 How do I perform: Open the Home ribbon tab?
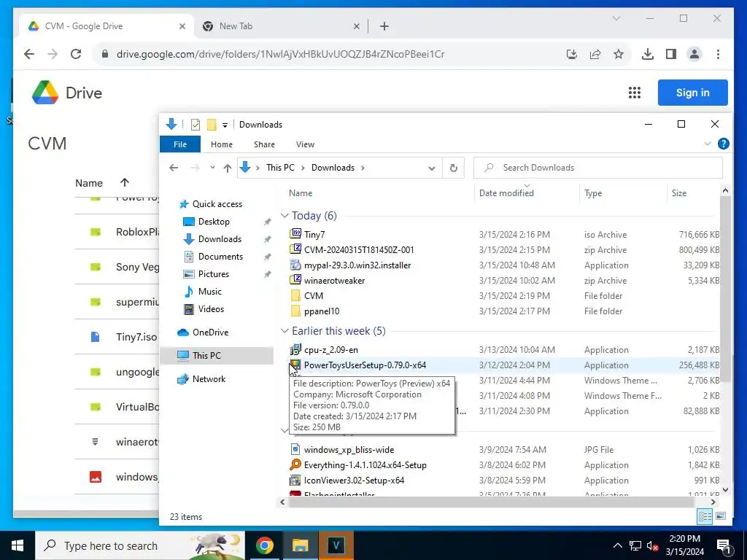[x=222, y=144]
